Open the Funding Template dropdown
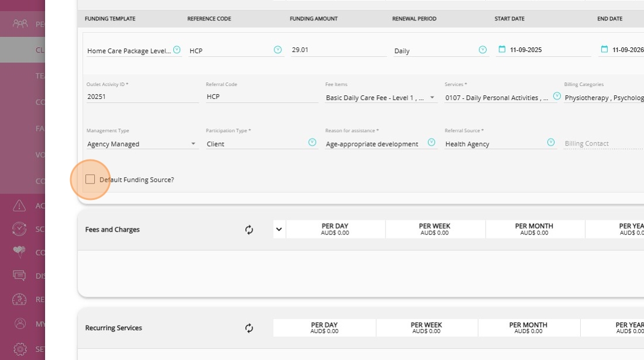 (177, 50)
